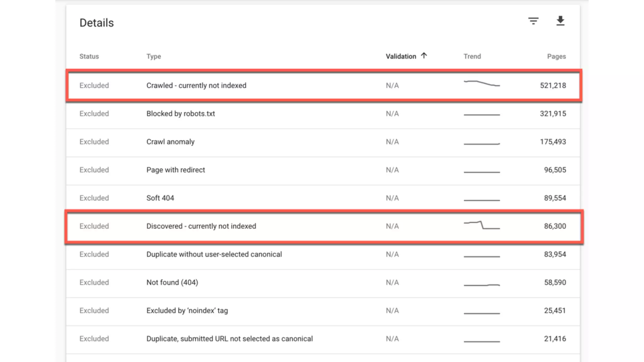
Task: Open Discovered - currently not indexed row
Action: (201, 226)
